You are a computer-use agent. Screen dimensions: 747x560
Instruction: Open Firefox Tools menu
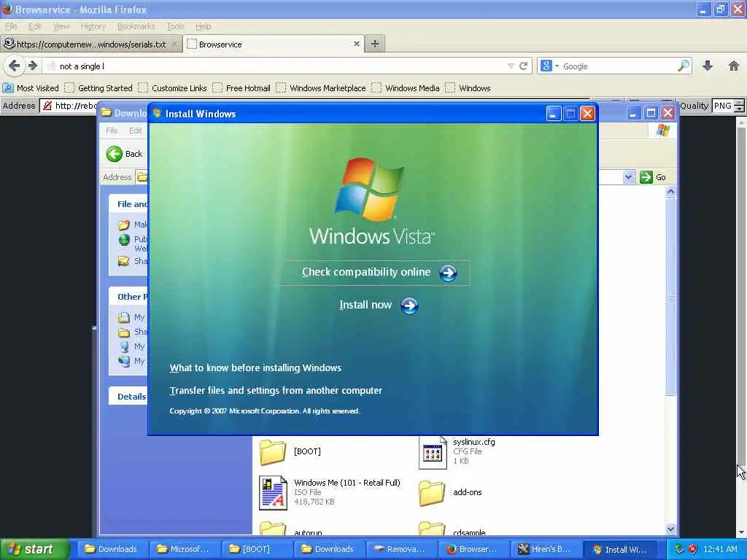(175, 26)
